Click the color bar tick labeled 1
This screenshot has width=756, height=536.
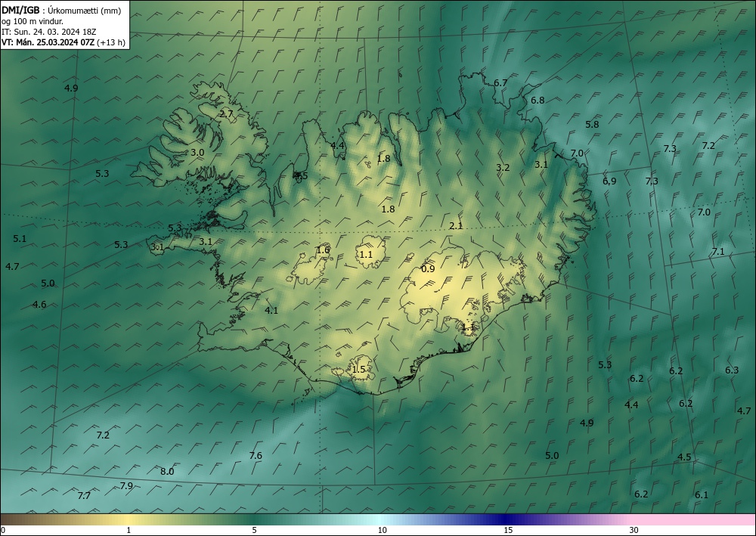click(x=129, y=530)
